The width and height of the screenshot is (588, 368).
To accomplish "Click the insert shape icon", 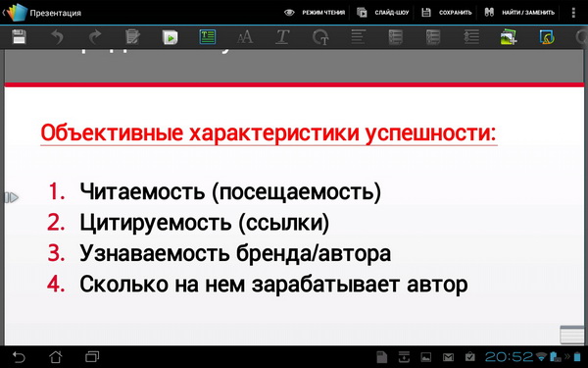I will coord(547,37).
